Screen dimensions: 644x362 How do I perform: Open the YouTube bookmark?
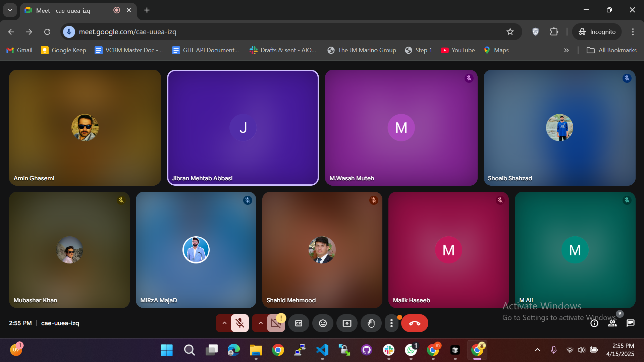click(458, 50)
